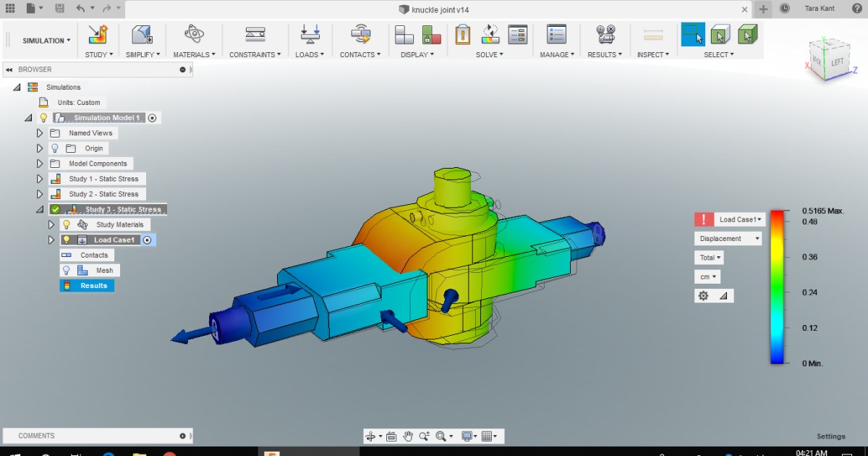Click the LEFT face of the ViewCube
This screenshot has width=868, height=456.
pos(839,62)
